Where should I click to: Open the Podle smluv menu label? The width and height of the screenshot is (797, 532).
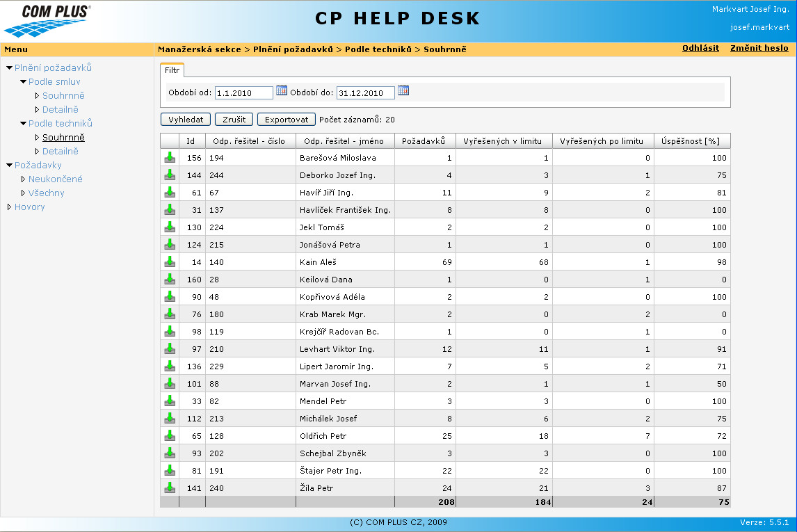point(54,81)
